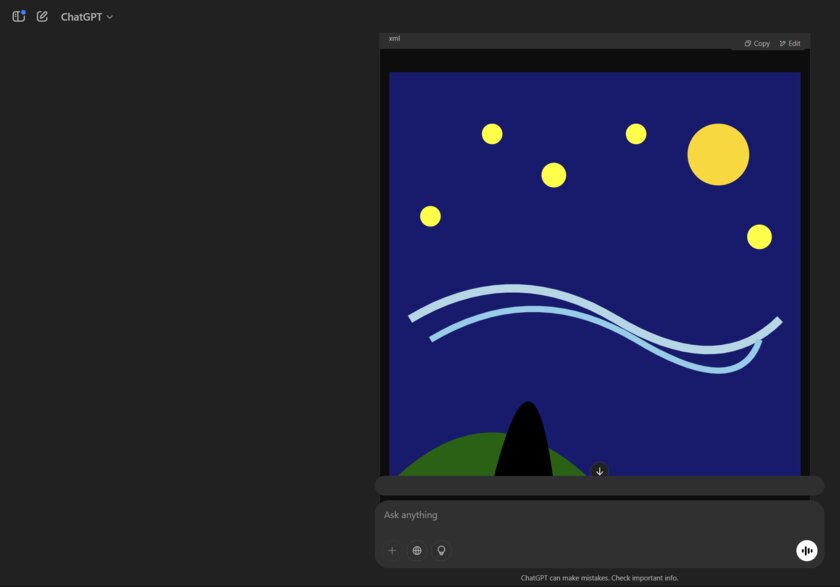
Task: Start a new chat with pencil icon
Action: [x=42, y=17]
